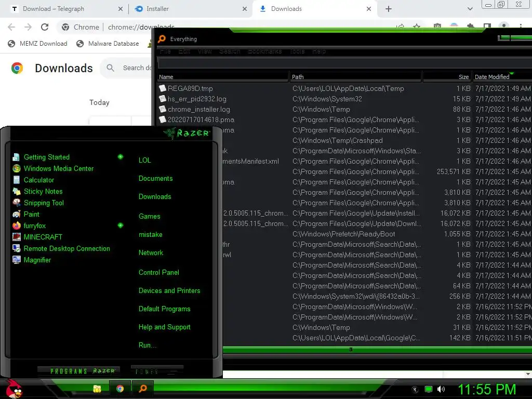The image size is (532, 399).
Task: Click the Angry Birds Start orb
Action: coord(14,389)
